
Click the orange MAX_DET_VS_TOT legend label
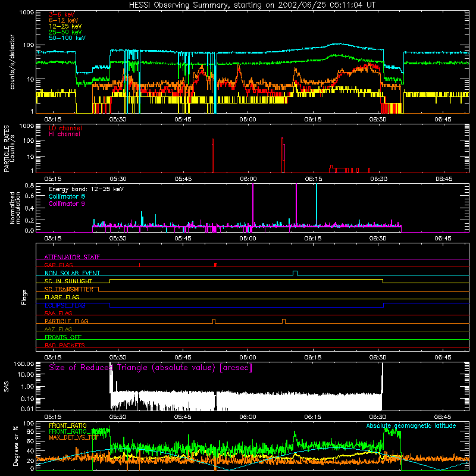[x=73, y=437]
